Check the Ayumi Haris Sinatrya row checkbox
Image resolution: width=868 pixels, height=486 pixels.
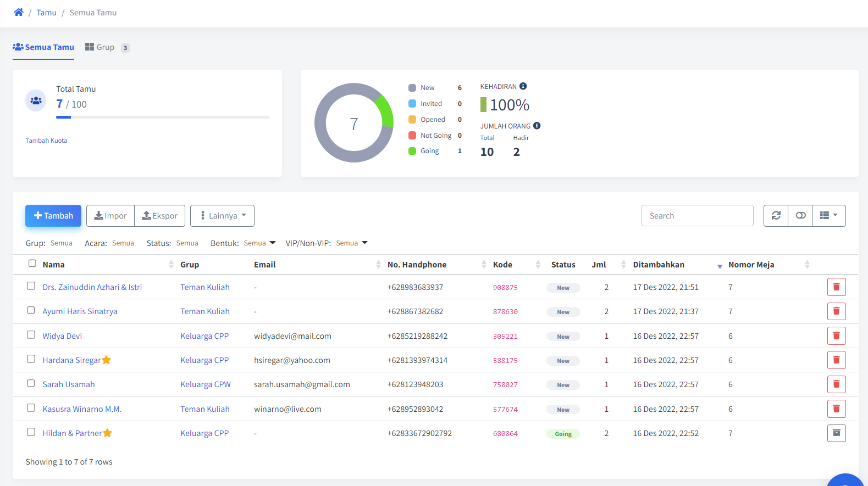point(31,310)
